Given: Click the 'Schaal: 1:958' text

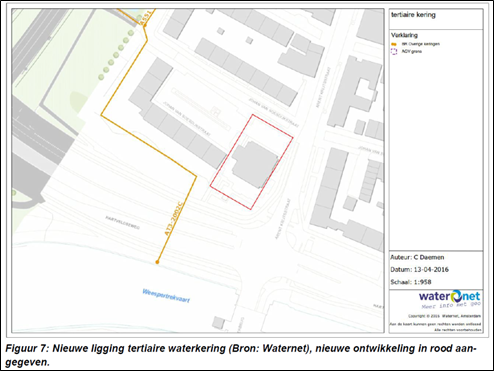Looking at the screenshot, I should 411,282.
